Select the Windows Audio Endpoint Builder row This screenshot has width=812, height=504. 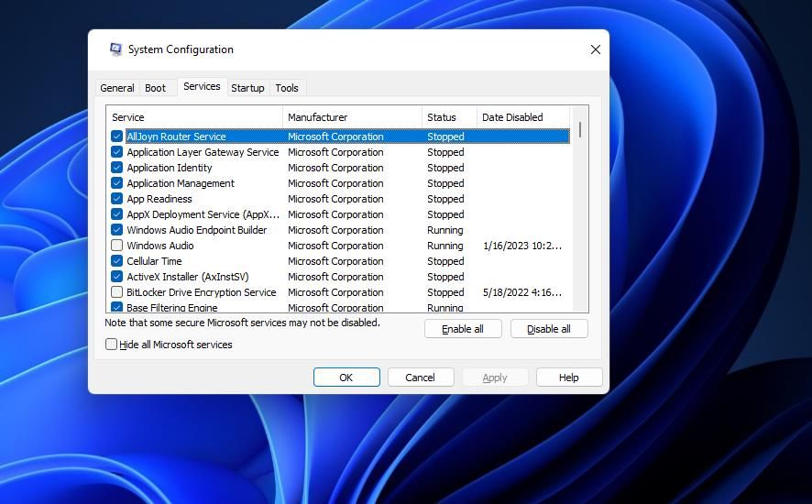coord(197,230)
